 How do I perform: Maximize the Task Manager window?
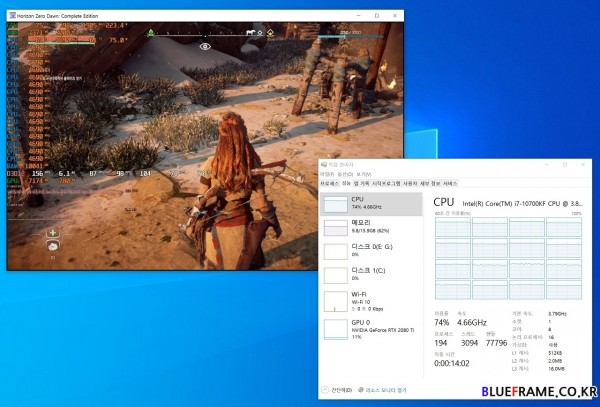(x=565, y=164)
